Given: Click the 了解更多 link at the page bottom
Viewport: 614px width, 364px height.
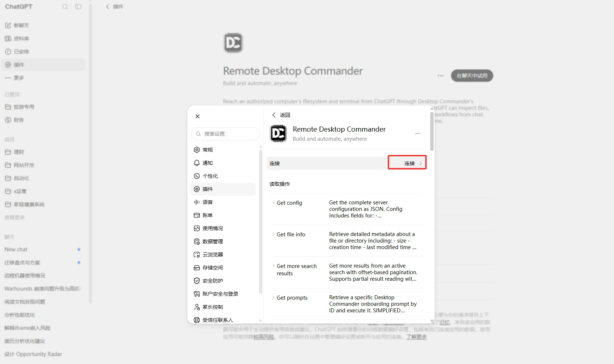Looking at the screenshot, I should [x=416, y=337].
